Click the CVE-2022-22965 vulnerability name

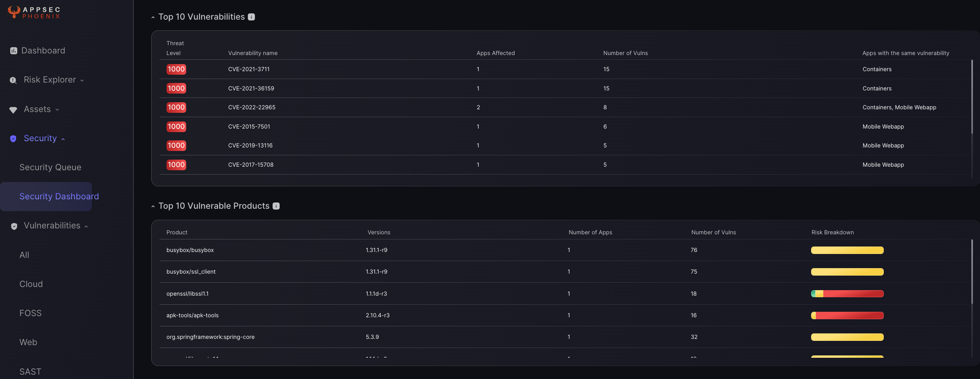coord(252,107)
